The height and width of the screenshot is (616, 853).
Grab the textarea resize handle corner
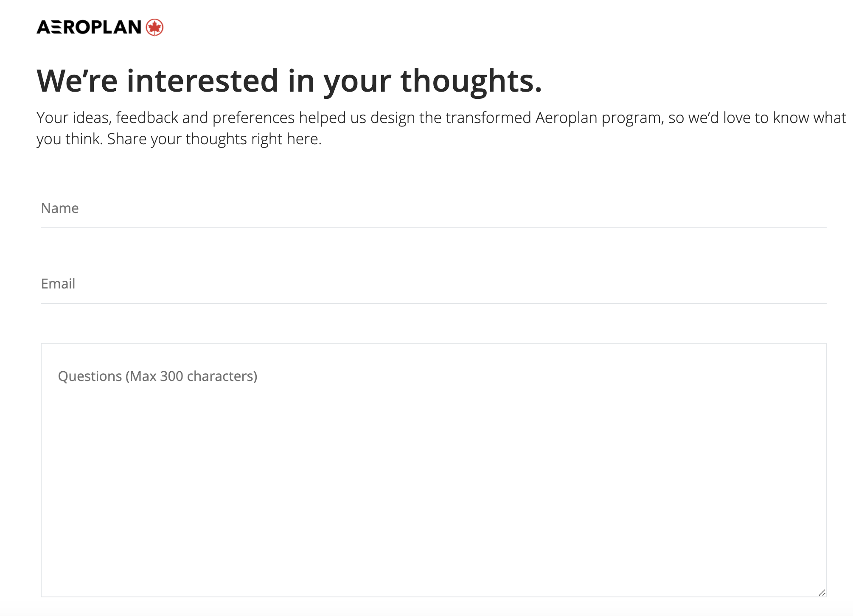pos(822,593)
